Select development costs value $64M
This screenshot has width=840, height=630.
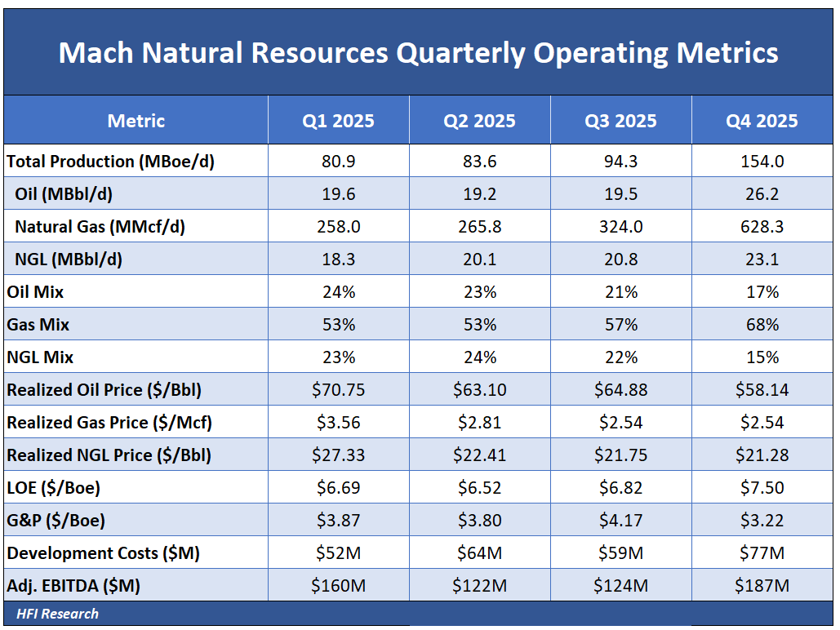coord(479,553)
